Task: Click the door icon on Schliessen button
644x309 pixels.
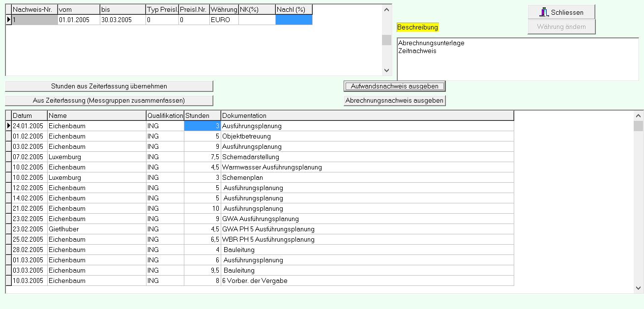Action: pos(544,12)
